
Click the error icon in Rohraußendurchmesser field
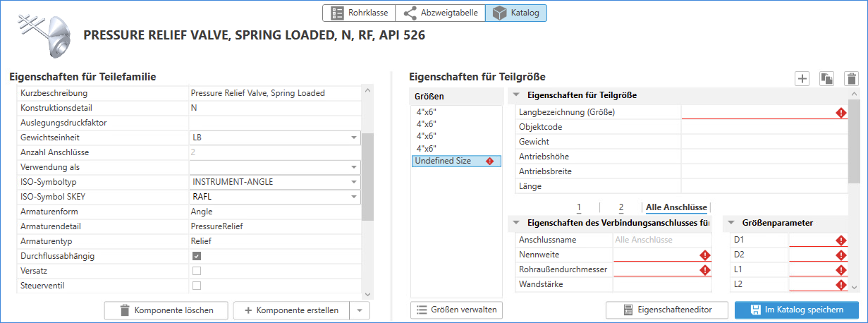coord(704,270)
